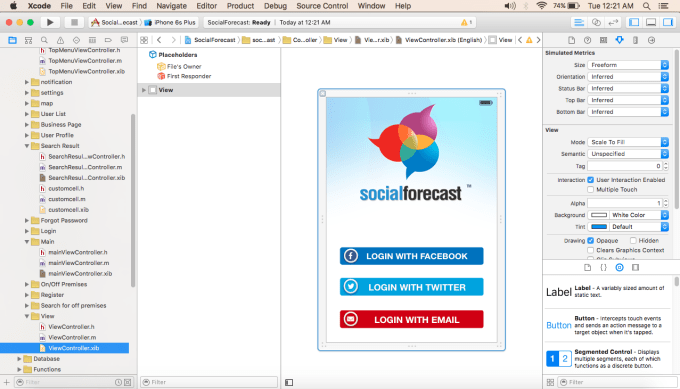Open the Code Snippet library
The height and width of the screenshot is (389, 680).
603,268
